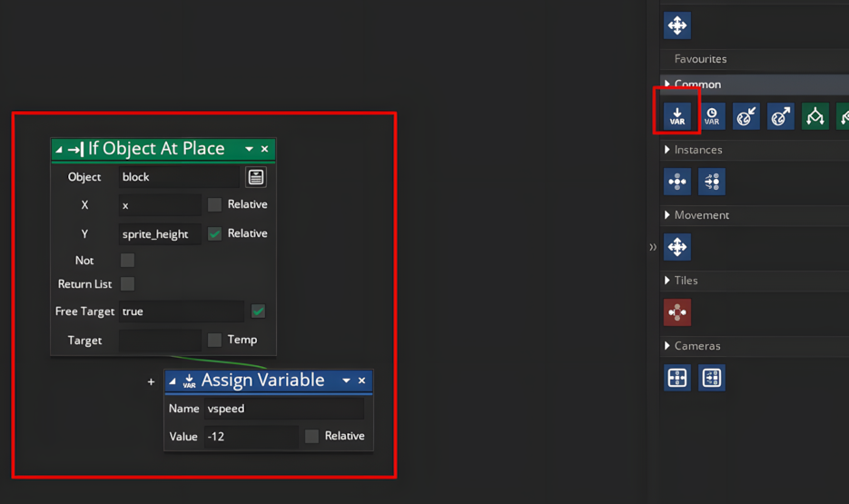This screenshot has width=849, height=504.
Task: Add another variable with the plus button
Action: (x=151, y=381)
